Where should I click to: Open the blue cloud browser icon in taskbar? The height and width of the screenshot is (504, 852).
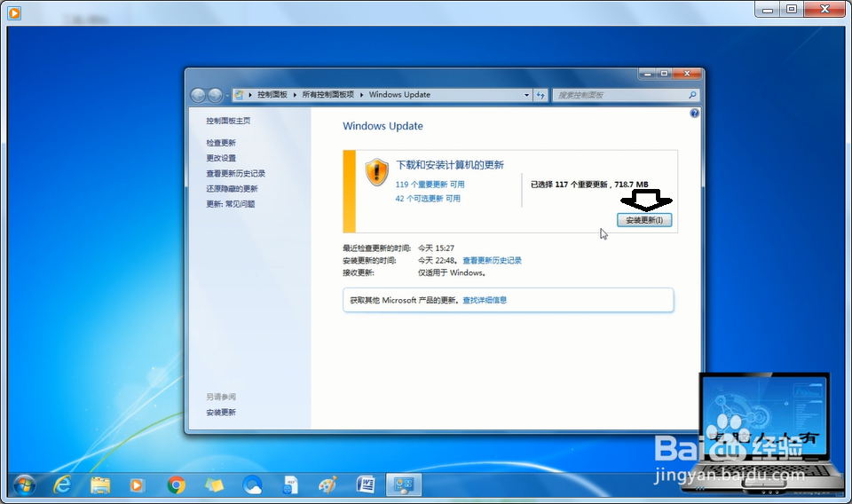coord(252,485)
